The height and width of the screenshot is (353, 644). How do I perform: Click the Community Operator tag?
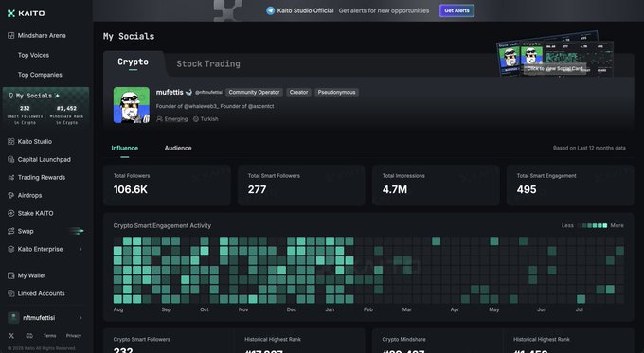click(x=254, y=93)
